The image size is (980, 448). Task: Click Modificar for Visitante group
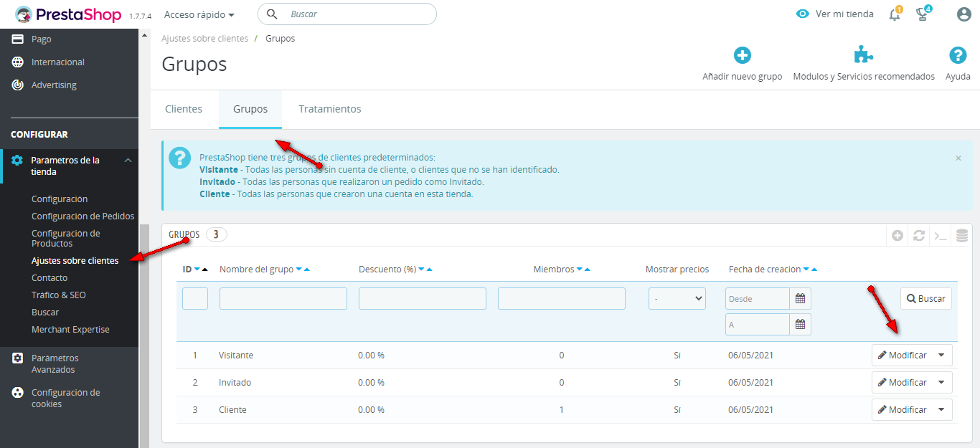(x=903, y=355)
